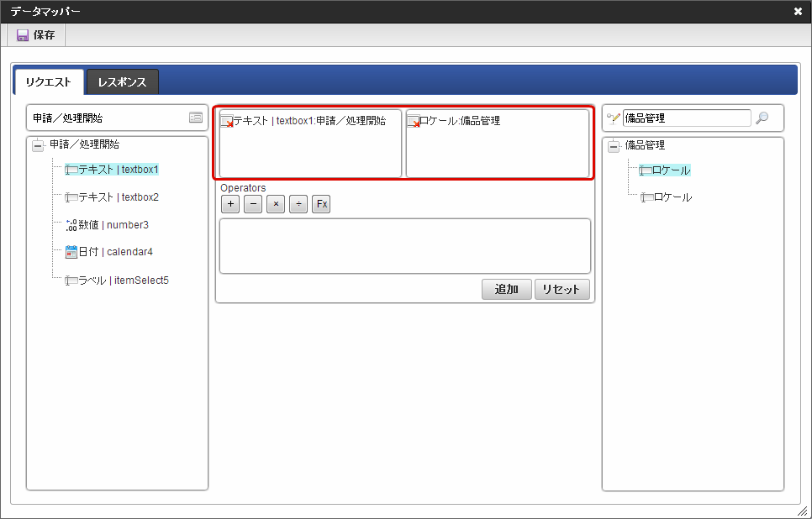Click the magnifier search icon beside 備品管理
This screenshot has width=812, height=519.
click(762, 118)
